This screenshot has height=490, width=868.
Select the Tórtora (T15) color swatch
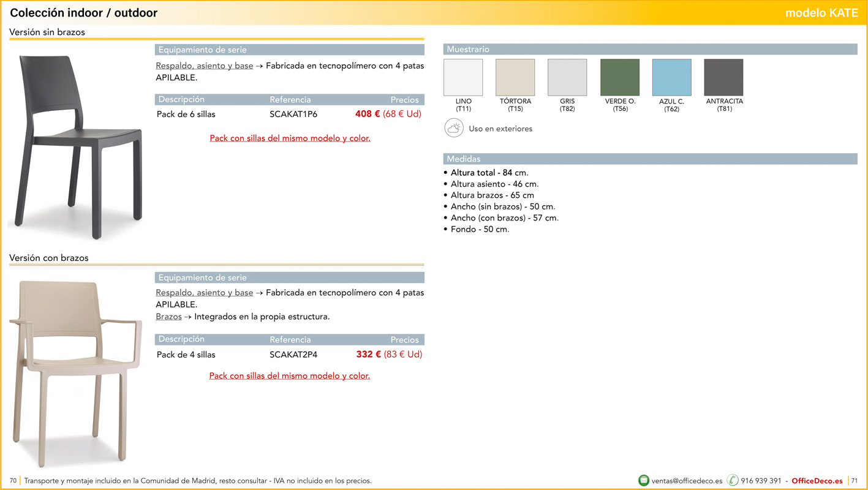pyautogui.click(x=515, y=78)
